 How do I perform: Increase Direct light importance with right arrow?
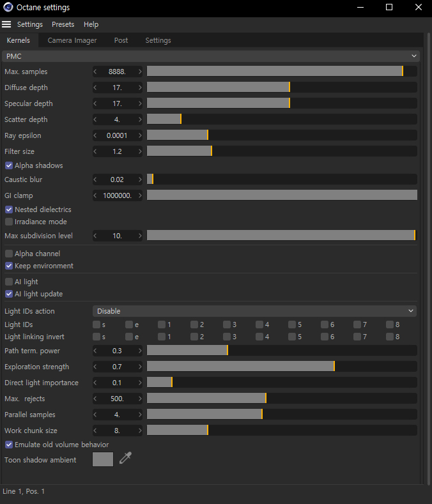point(140,383)
